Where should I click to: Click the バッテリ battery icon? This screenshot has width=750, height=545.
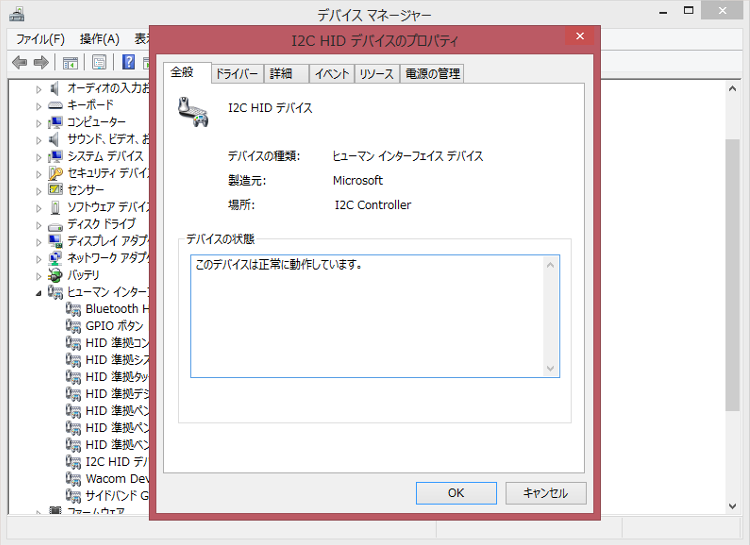click(x=55, y=275)
